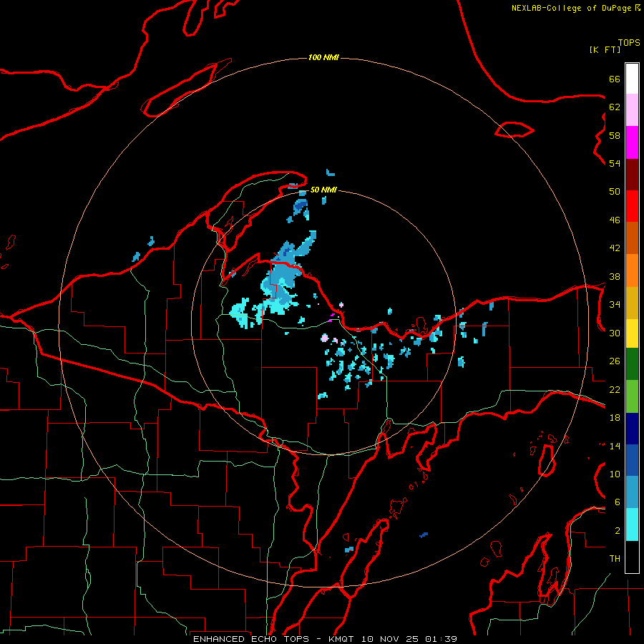Viewport: 644px width, 644px height.
Task: Click the magenta 58 kft legend swatch
Action: pos(632,142)
